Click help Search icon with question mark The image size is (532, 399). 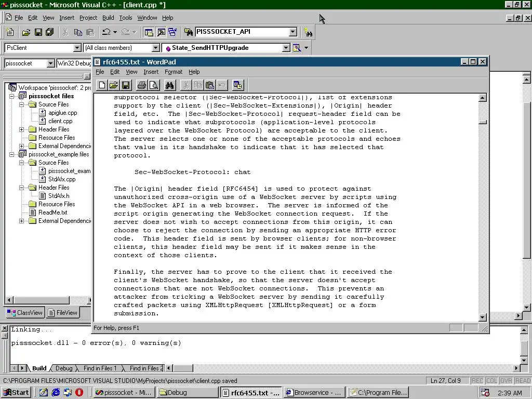(308, 32)
